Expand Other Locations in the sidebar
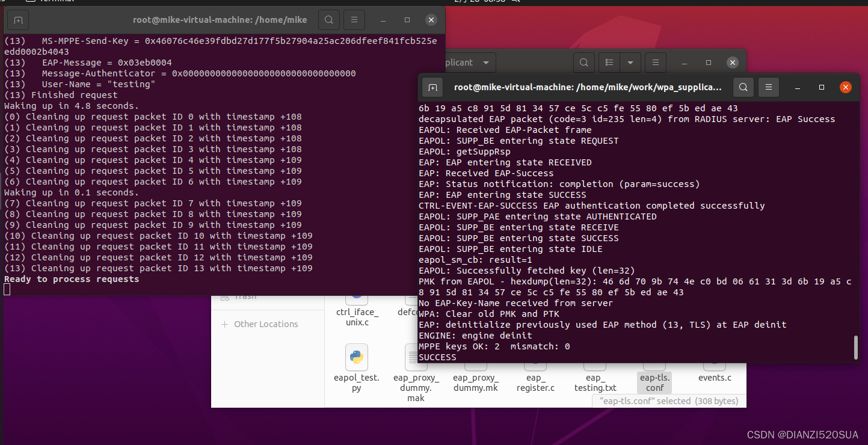Image resolution: width=868 pixels, height=445 pixels. (x=265, y=324)
